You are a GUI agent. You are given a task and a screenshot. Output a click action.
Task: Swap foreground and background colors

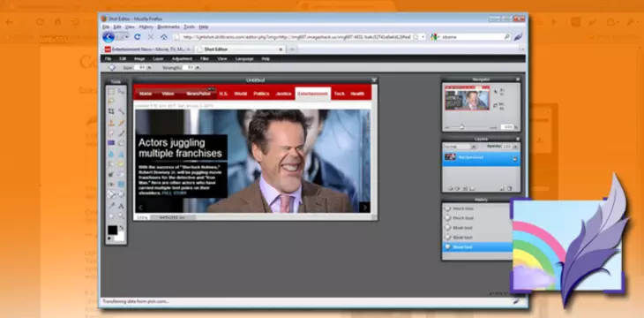click(121, 228)
